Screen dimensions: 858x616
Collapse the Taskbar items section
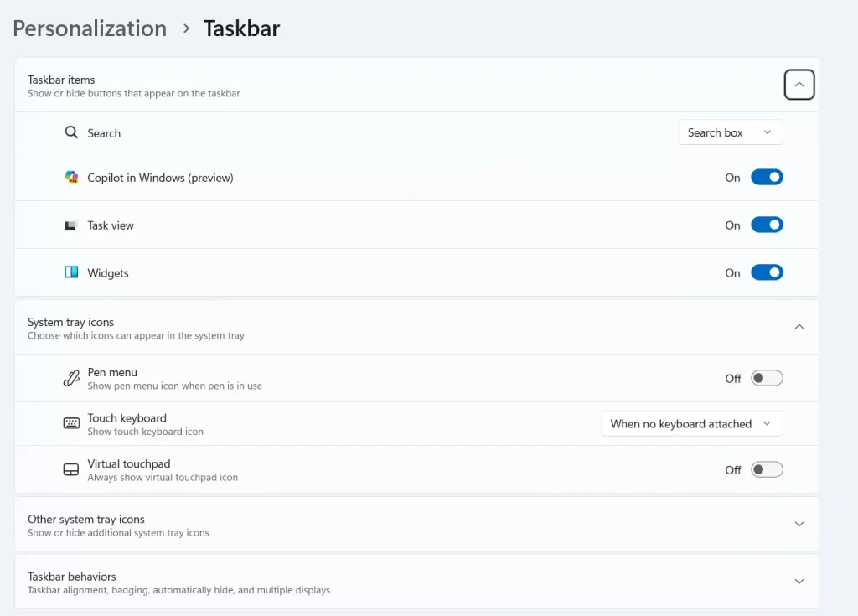coord(799,85)
